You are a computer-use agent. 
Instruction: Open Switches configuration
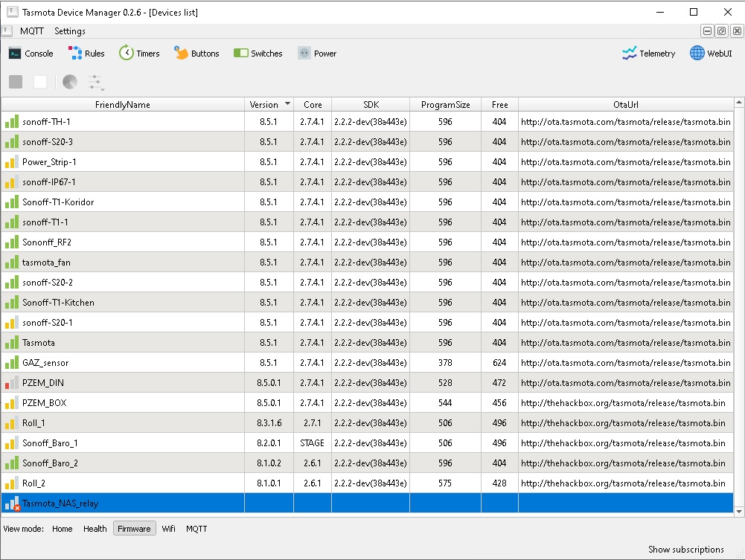pyautogui.click(x=258, y=54)
